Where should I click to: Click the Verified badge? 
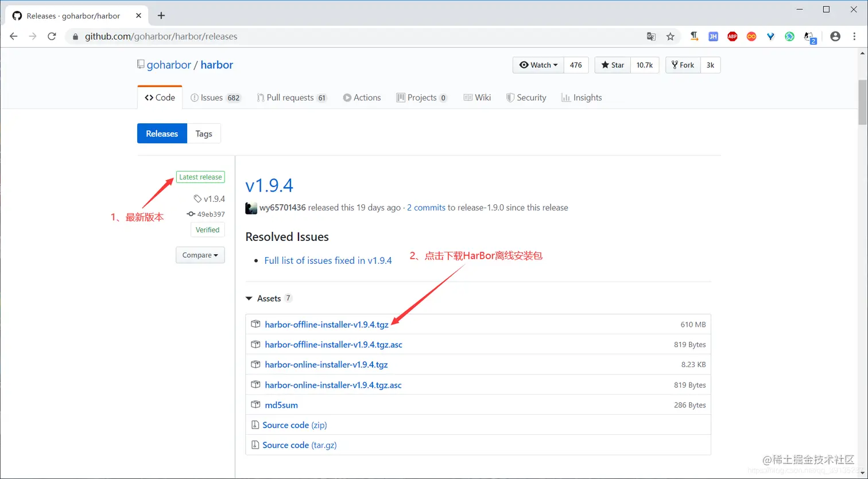point(207,230)
